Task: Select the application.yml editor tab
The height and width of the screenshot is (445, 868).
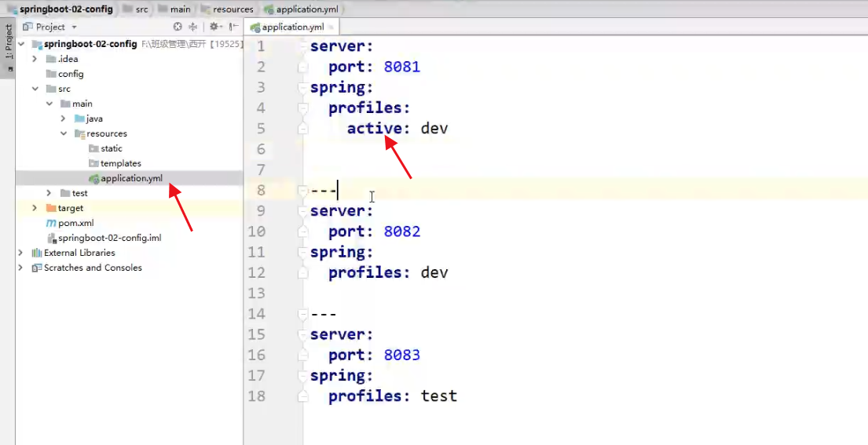Action: point(293,27)
